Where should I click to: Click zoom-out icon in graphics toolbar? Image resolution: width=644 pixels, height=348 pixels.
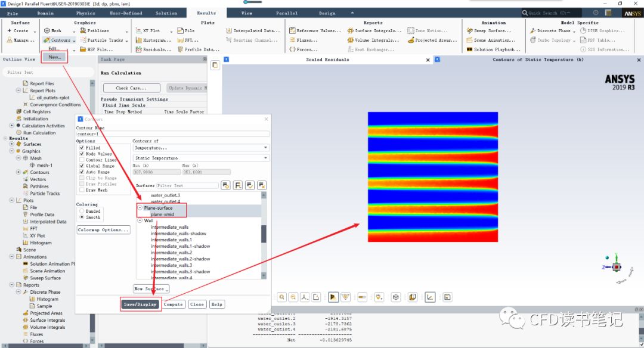click(293, 297)
